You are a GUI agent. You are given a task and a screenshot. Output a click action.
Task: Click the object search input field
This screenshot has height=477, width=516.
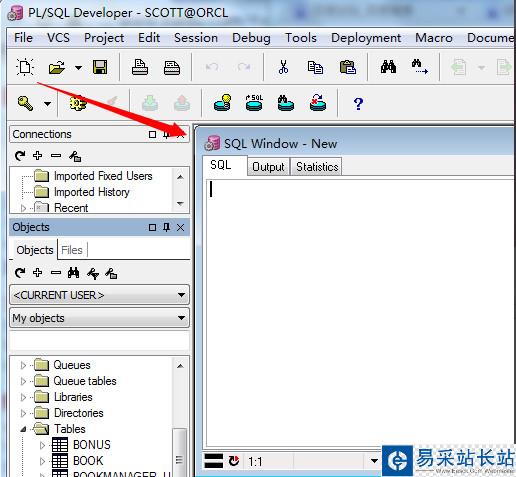point(99,340)
